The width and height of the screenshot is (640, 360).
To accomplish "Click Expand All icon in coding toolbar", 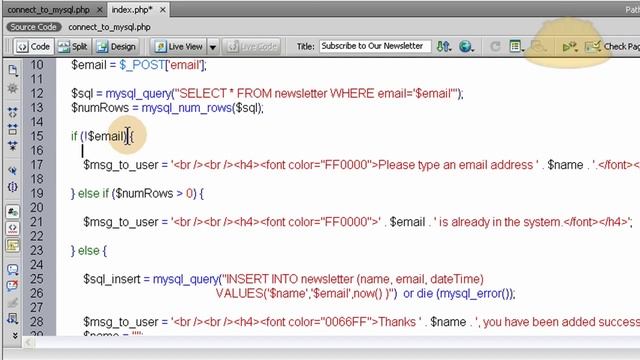I will tap(13, 146).
